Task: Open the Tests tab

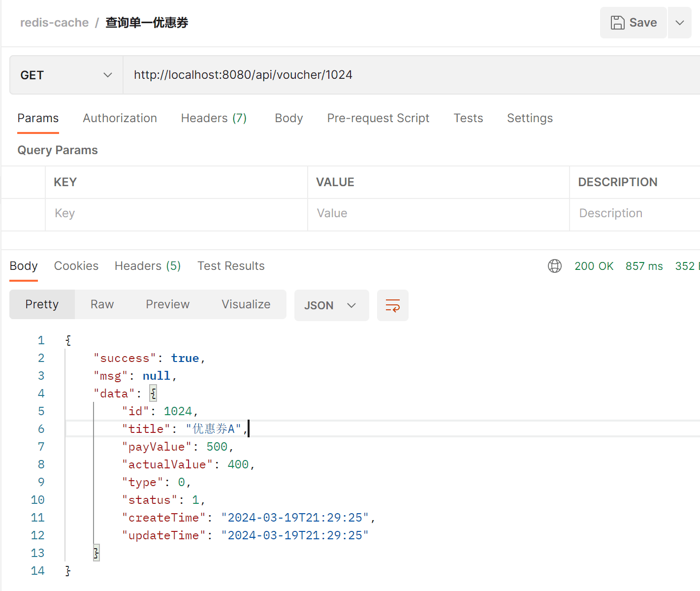Action: pyautogui.click(x=468, y=118)
